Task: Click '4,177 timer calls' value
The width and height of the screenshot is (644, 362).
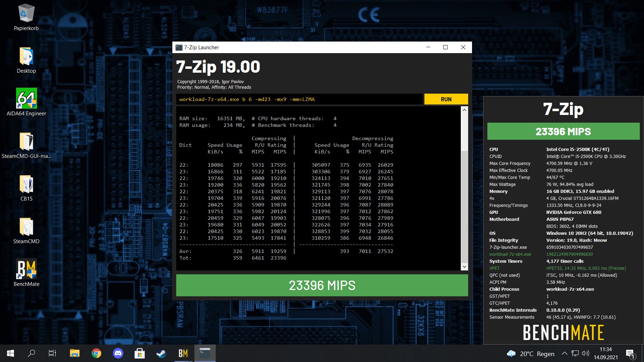Action: pos(565,261)
